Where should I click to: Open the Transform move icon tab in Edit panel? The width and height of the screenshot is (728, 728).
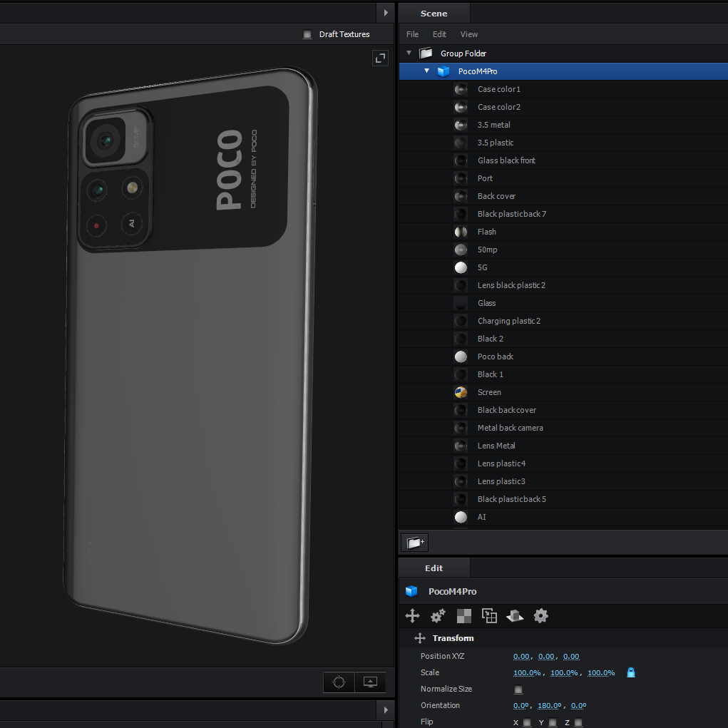[412, 616]
